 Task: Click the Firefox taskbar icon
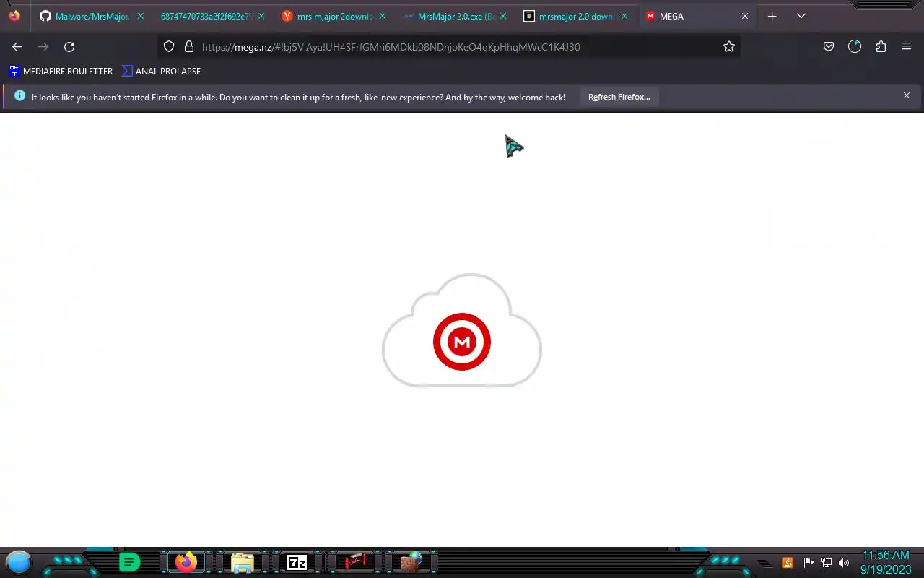click(x=186, y=562)
